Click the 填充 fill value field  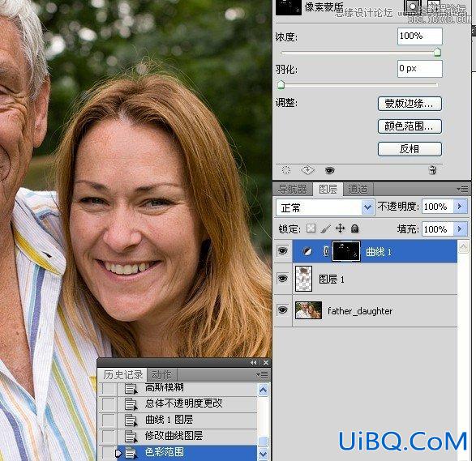click(x=437, y=229)
